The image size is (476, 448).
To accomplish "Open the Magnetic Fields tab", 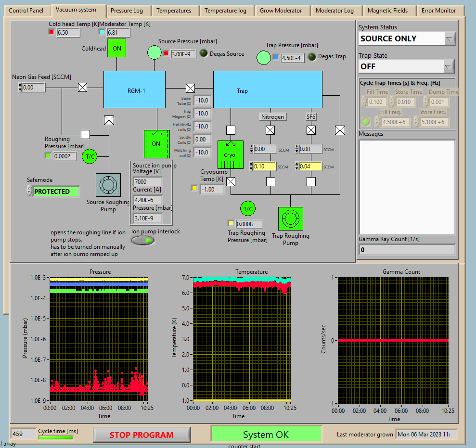I will click(387, 11).
